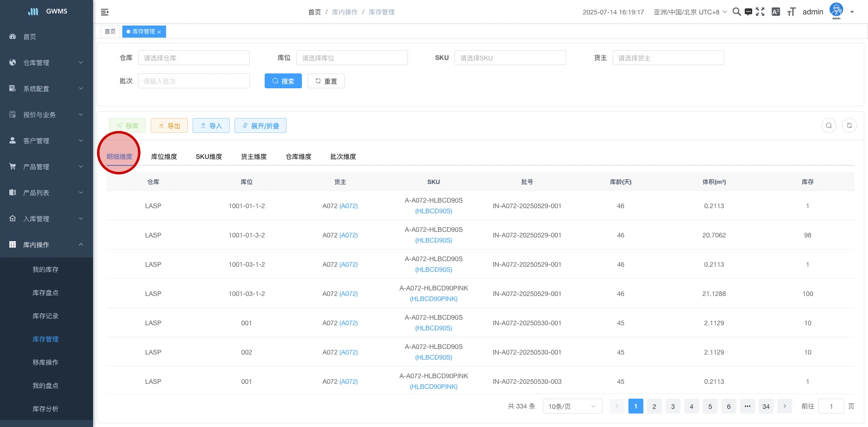Open the timezone dropdown 亚洲/中国/北京
This screenshot has width=868, height=427.
click(690, 12)
